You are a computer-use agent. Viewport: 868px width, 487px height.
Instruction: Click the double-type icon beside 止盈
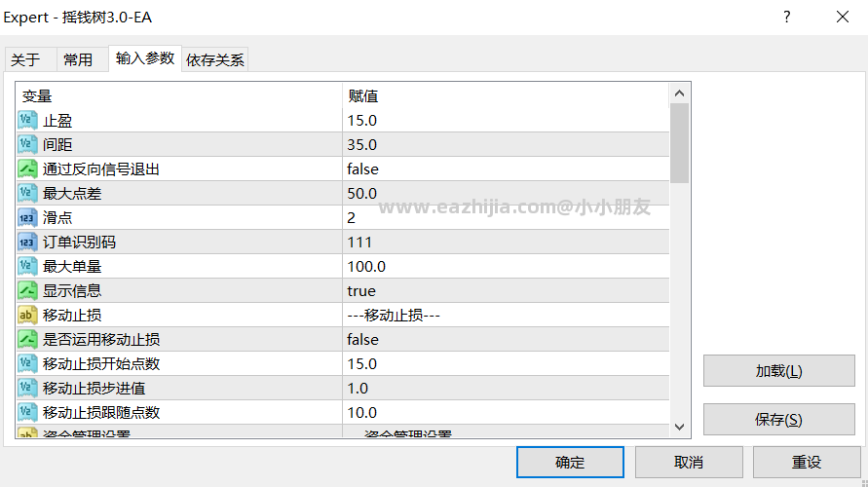(27, 120)
